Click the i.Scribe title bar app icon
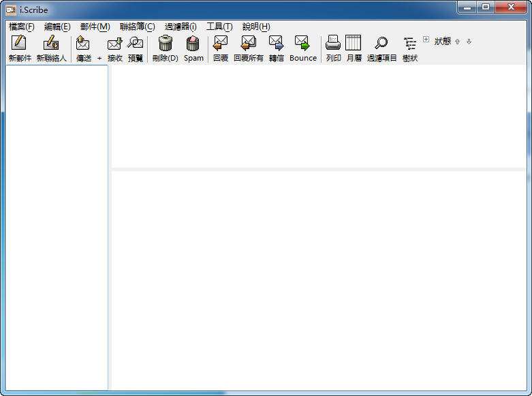 (x=11, y=10)
